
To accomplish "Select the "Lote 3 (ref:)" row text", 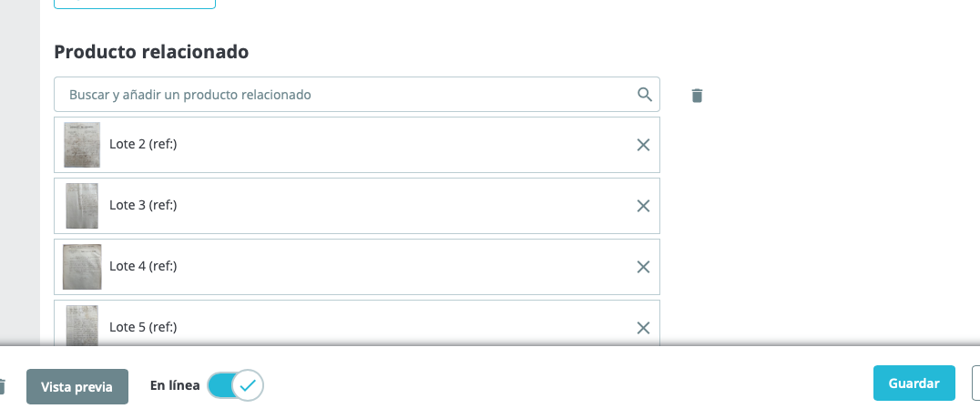I will pos(143,206).
